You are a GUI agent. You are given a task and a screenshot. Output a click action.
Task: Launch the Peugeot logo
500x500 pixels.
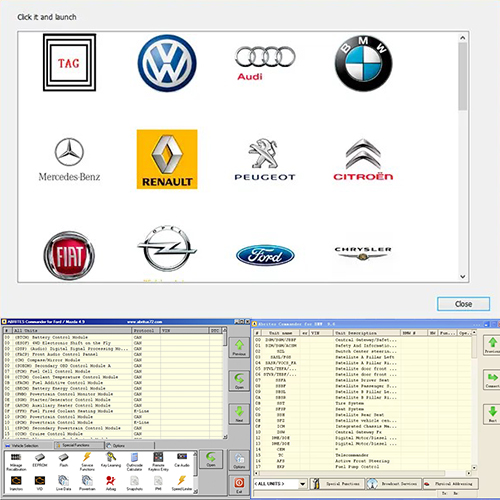tap(265, 159)
